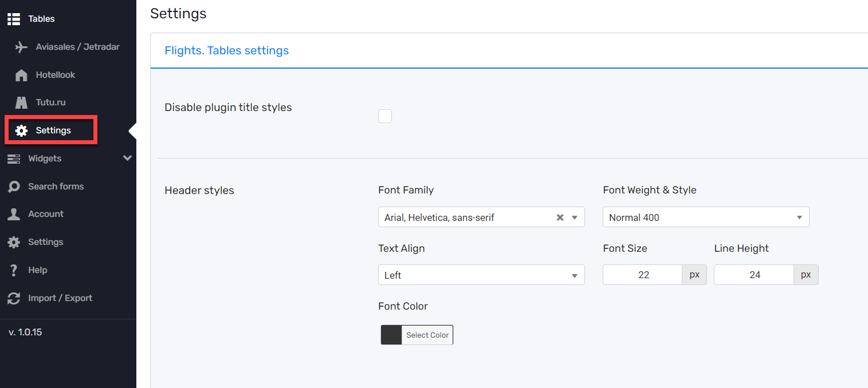Click the version v. 1.0.15 text

(25, 332)
